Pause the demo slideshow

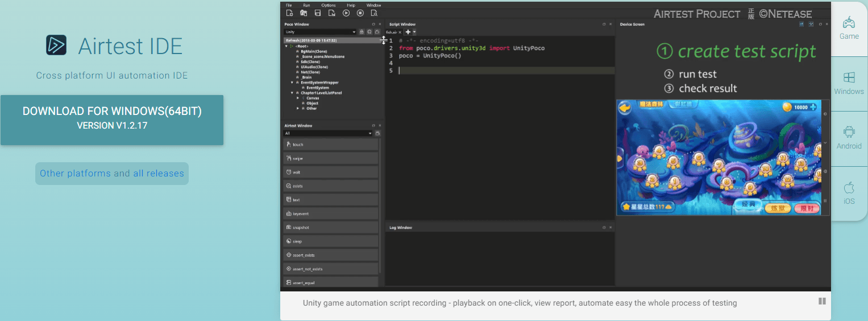pos(821,301)
